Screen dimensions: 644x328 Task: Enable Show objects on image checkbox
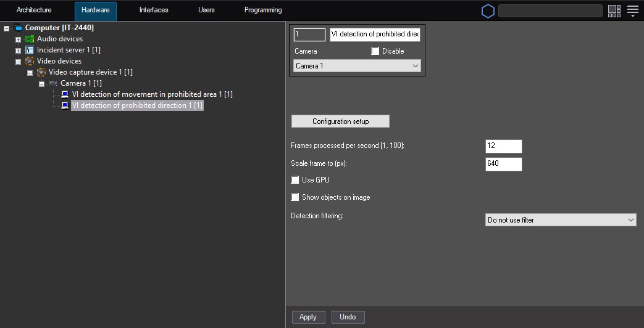pyautogui.click(x=295, y=197)
